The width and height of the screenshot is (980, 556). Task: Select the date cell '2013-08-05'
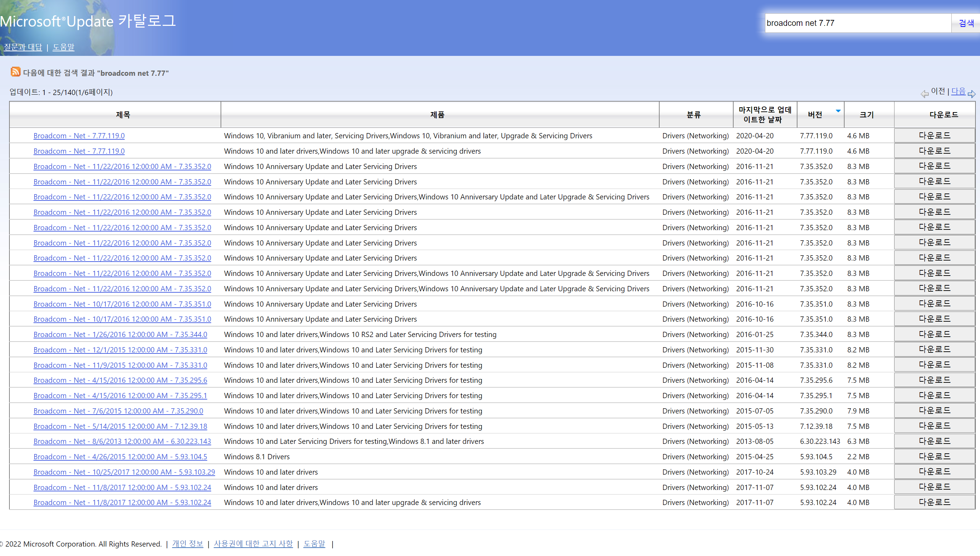click(x=755, y=441)
